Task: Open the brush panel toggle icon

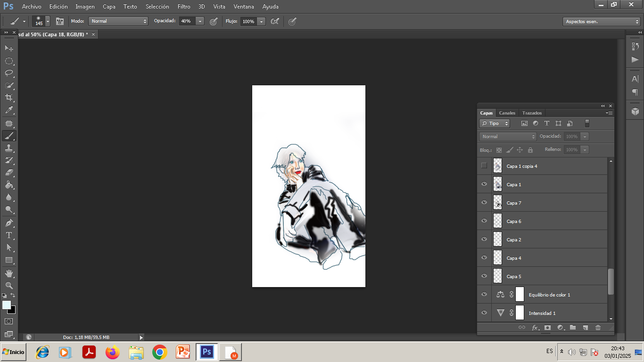Action: coord(60,21)
